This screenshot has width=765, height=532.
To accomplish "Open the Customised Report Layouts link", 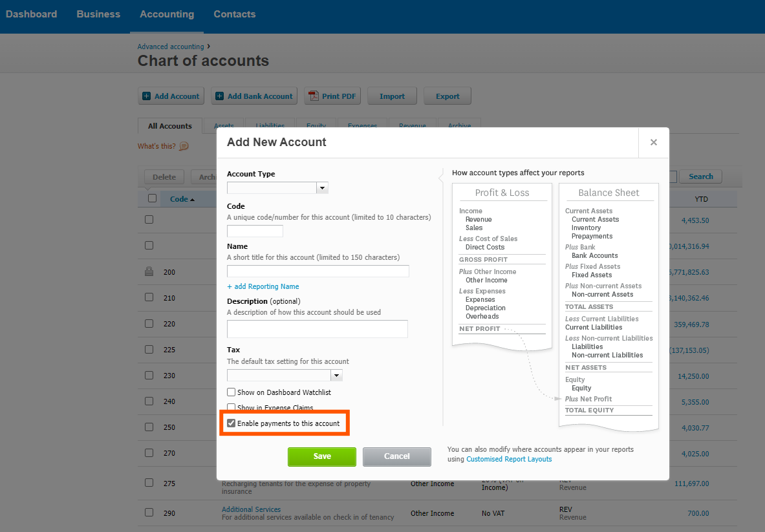I will coord(509,459).
